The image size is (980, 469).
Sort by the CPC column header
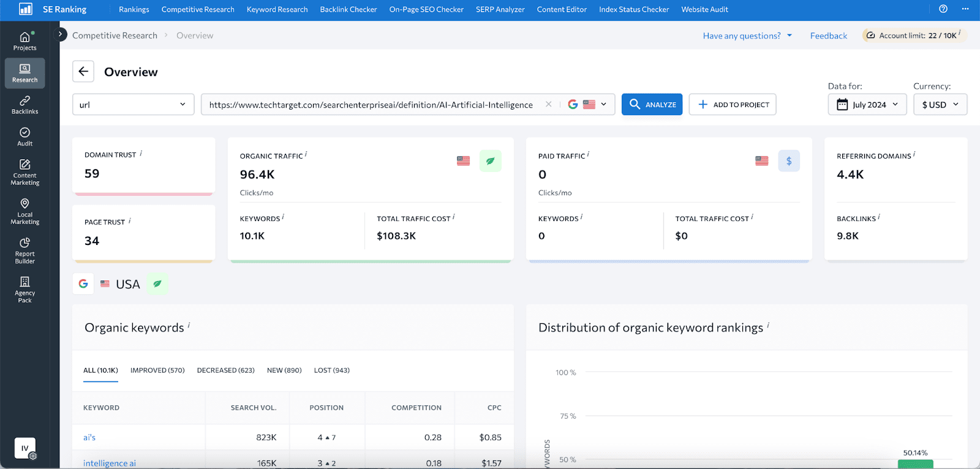[x=494, y=408]
